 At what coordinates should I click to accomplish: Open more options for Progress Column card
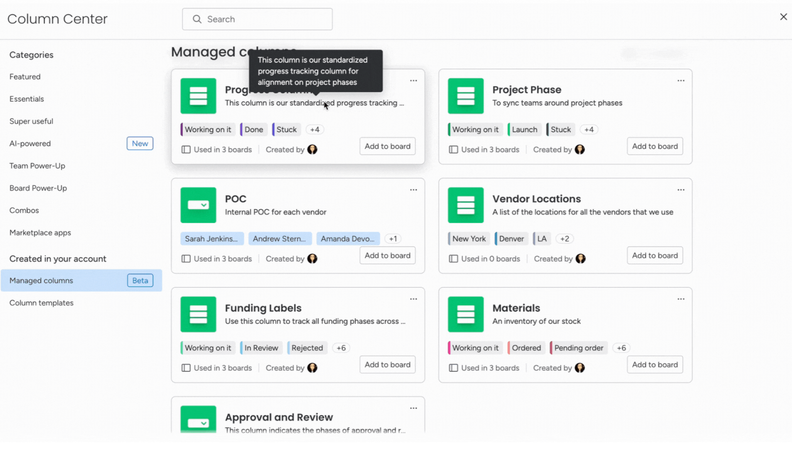414,81
